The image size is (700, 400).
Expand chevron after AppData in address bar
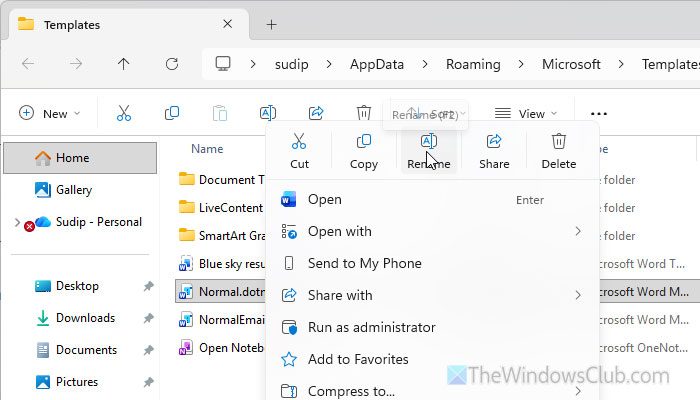pyautogui.click(x=425, y=64)
